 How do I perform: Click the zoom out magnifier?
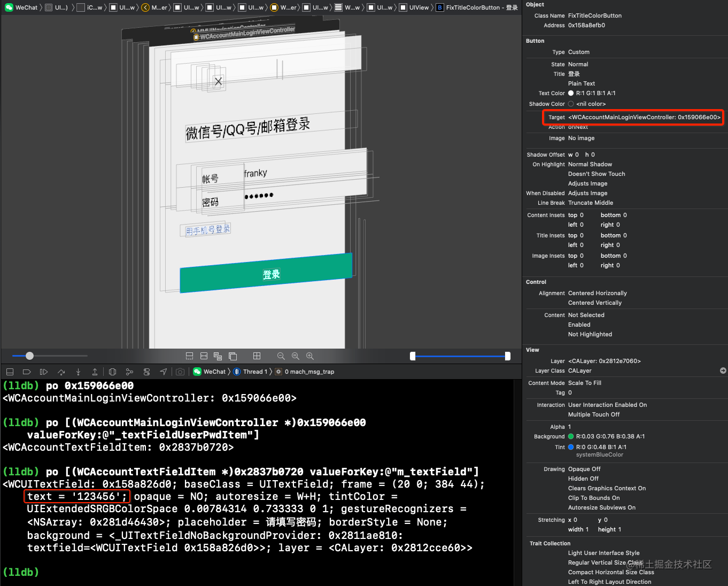[x=281, y=356]
